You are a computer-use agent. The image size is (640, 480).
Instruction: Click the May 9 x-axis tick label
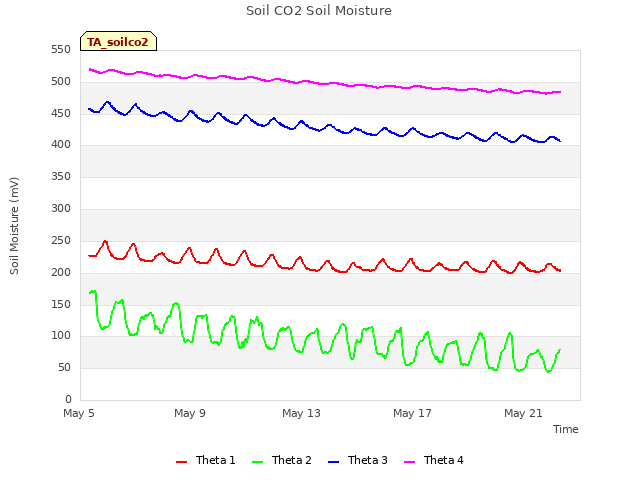click(x=190, y=413)
